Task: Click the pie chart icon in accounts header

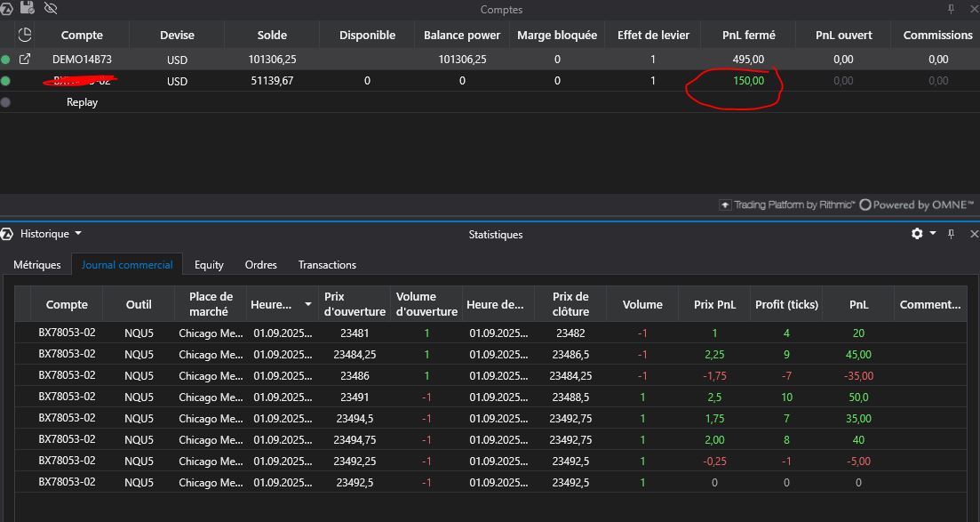Action: coord(25,35)
